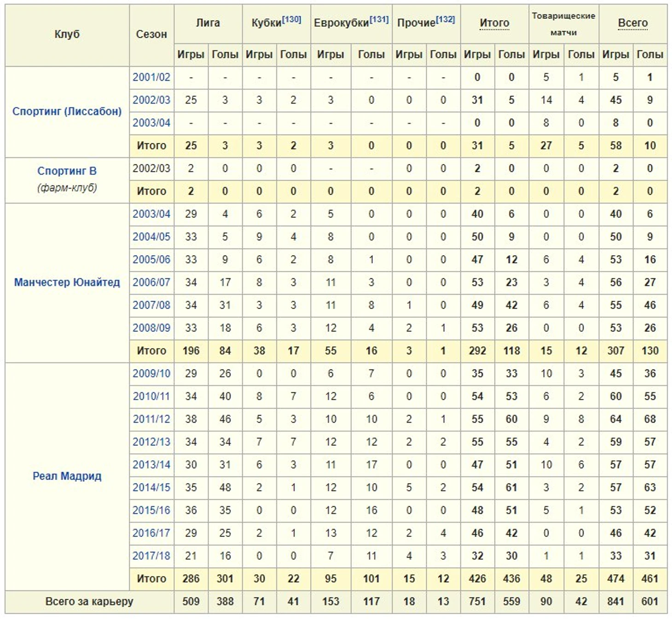Open season 2008/09 link
Viewport: 672px width, 619px height.
(x=151, y=328)
